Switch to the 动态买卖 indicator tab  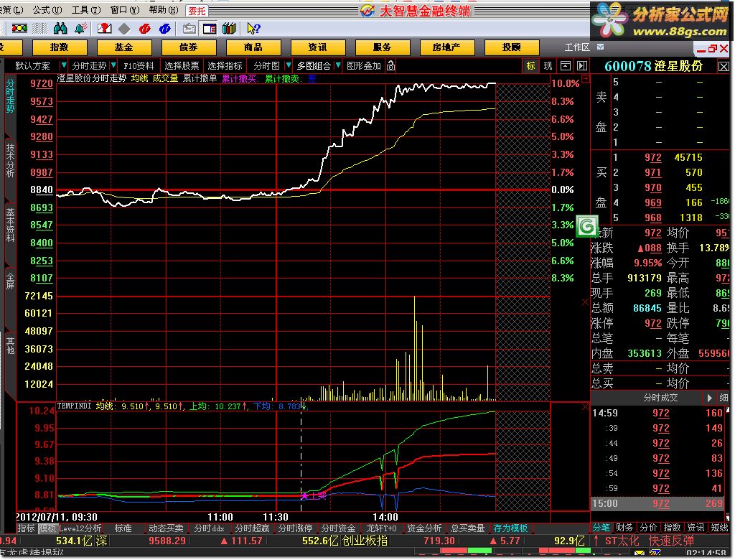pyautogui.click(x=167, y=528)
